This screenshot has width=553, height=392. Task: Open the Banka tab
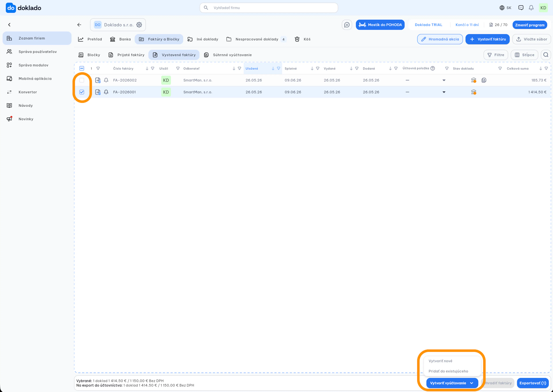pos(120,39)
